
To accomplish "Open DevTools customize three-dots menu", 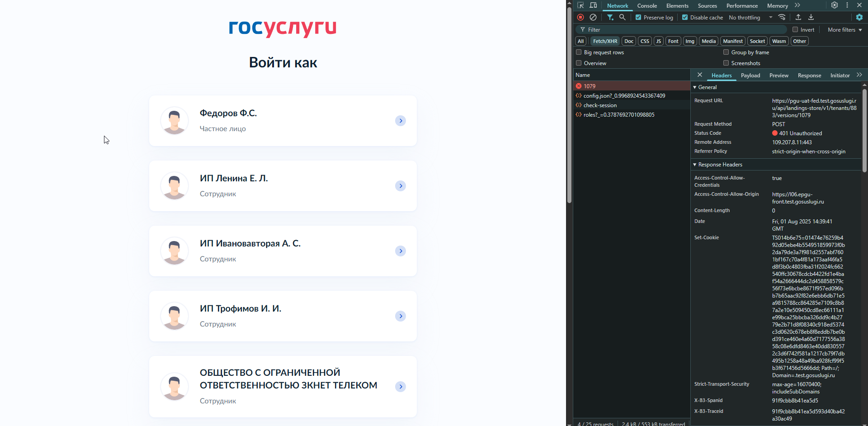I will [847, 5].
